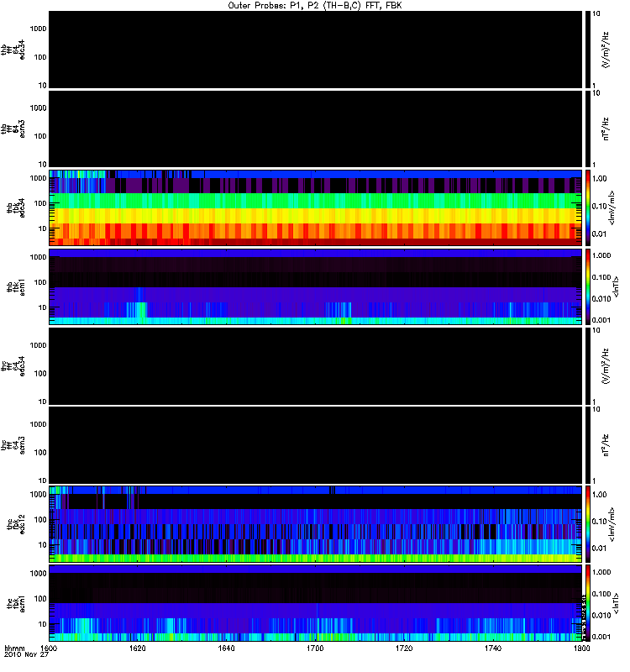The height and width of the screenshot is (672, 630).
Task: Click the x-axis tick label '1600'
Action: 49,648
